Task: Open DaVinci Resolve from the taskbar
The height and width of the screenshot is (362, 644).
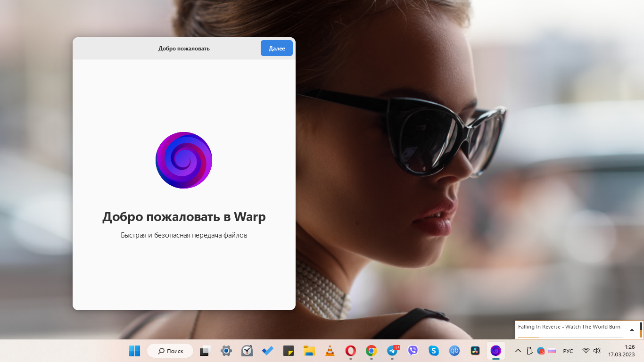Action: coord(475,351)
